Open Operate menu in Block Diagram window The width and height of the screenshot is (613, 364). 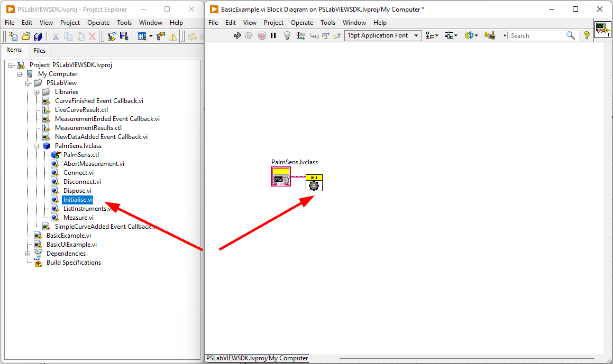point(302,23)
